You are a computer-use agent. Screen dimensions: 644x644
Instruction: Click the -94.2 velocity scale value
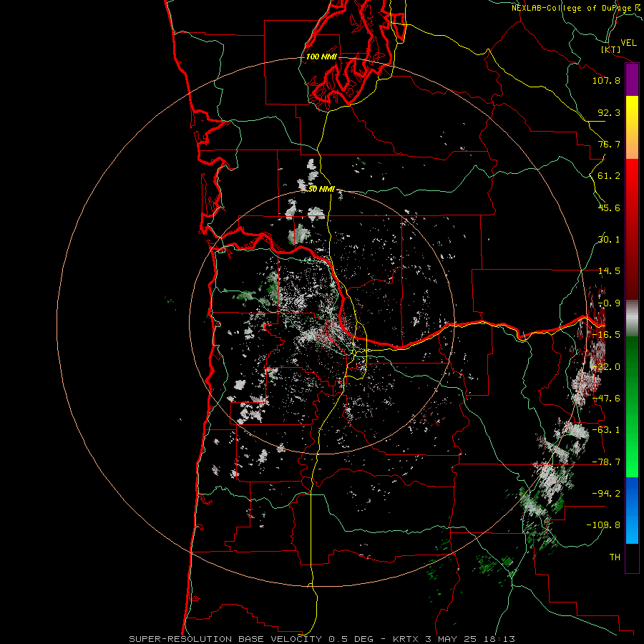[606, 494]
